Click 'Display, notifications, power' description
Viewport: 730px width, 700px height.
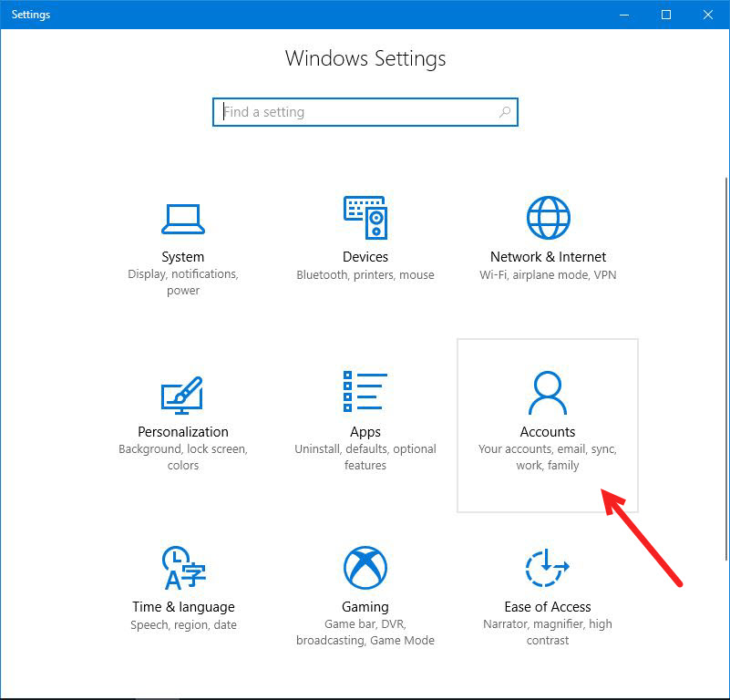click(183, 283)
